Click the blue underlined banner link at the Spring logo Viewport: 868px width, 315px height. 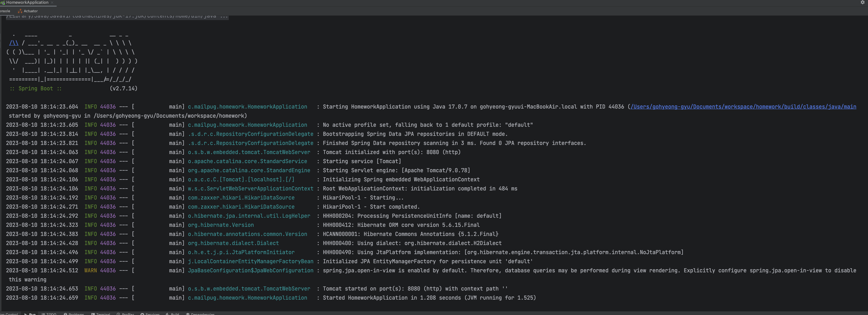pyautogui.click(x=14, y=43)
